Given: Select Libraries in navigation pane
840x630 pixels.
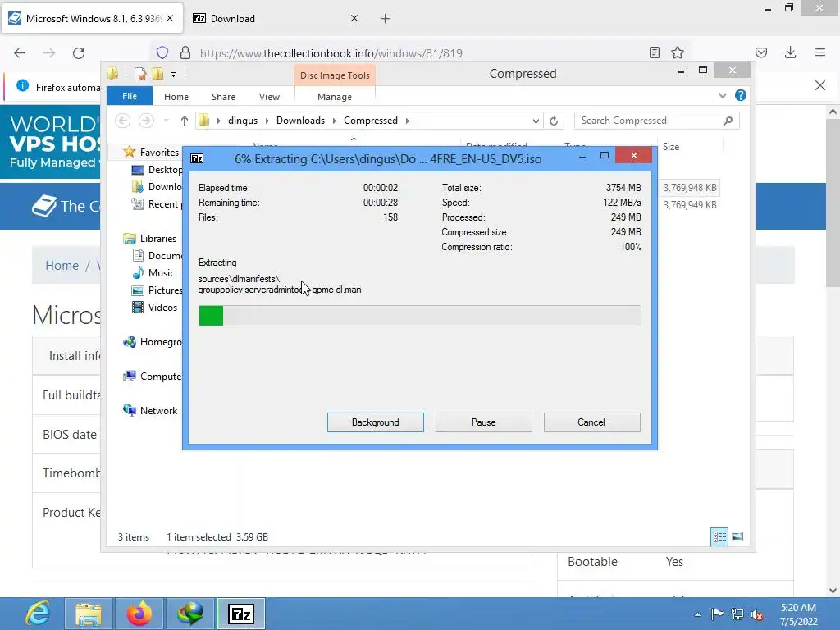Looking at the screenshot, I should pyautogui.click(x=158, y=239).
